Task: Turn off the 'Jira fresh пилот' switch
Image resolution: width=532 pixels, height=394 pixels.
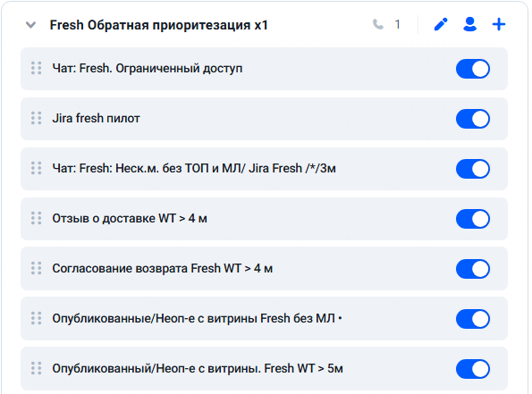Action: pyautogui.click(x=473, y=119)
